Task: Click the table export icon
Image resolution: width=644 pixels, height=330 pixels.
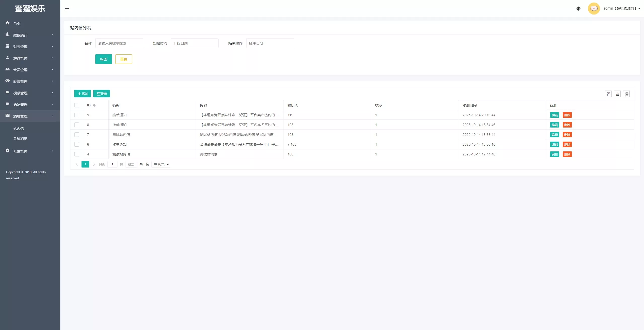Action: tap(617, 94)
